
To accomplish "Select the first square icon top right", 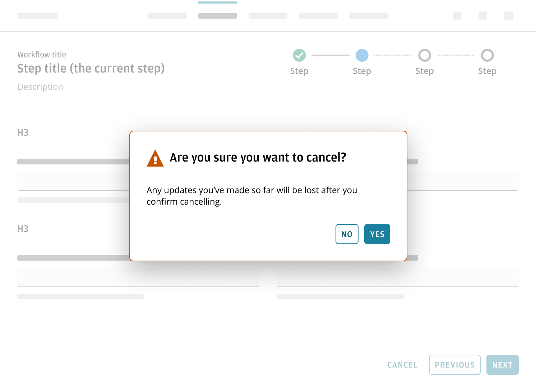I will coord(457,16).
